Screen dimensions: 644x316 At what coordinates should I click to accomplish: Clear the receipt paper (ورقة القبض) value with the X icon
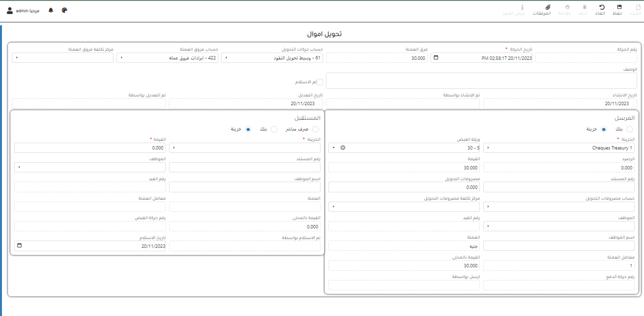[x=343, y=148]
